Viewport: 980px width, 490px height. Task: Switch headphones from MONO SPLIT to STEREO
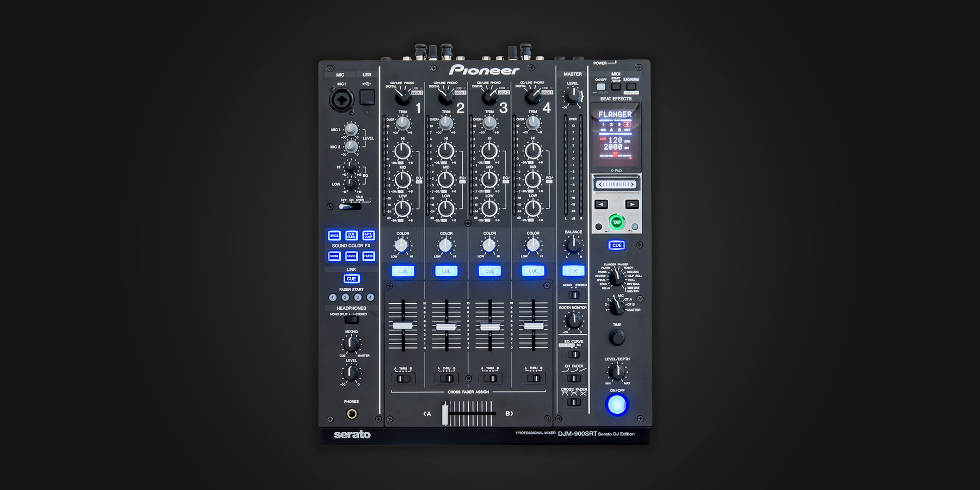coord(353,320)
